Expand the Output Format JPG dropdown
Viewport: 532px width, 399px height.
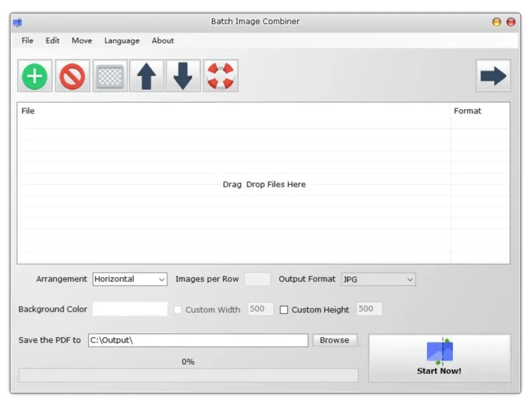pyautogui.click(x=378, y=279)
